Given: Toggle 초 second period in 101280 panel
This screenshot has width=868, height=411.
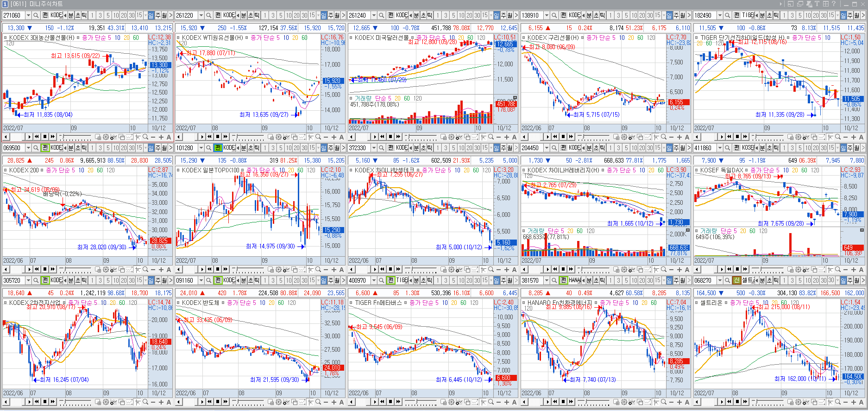Looking at the screenshot, I should pos(251,148).
